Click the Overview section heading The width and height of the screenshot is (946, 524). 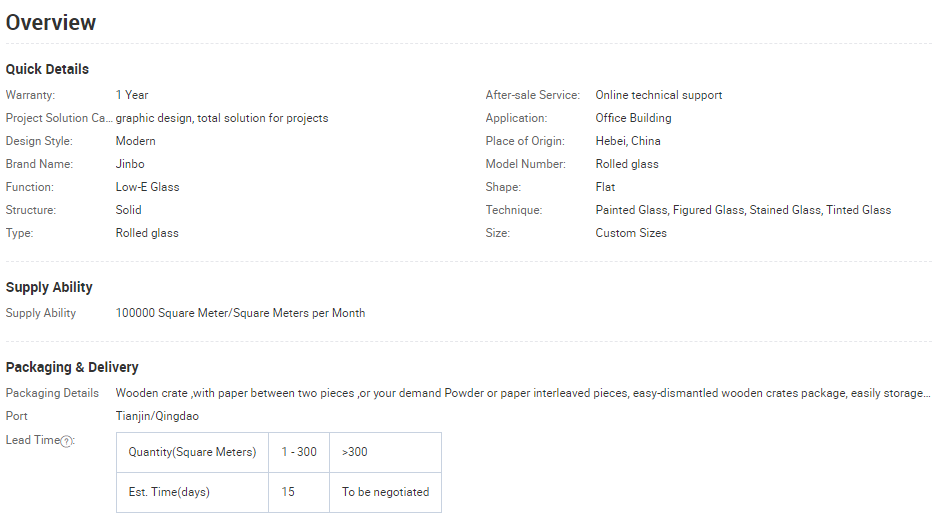pyautogui.click(x=51, y=22)
